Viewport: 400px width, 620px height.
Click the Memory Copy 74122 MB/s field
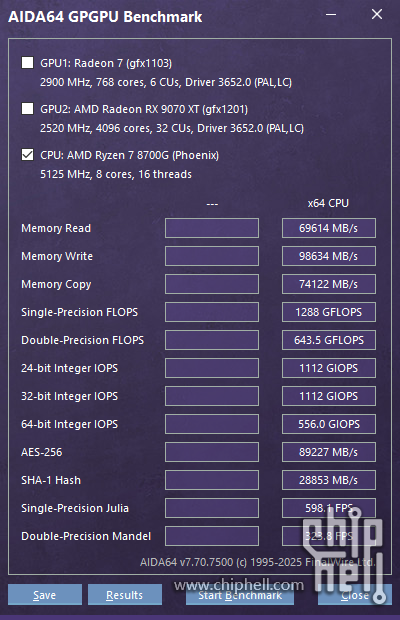329,284
